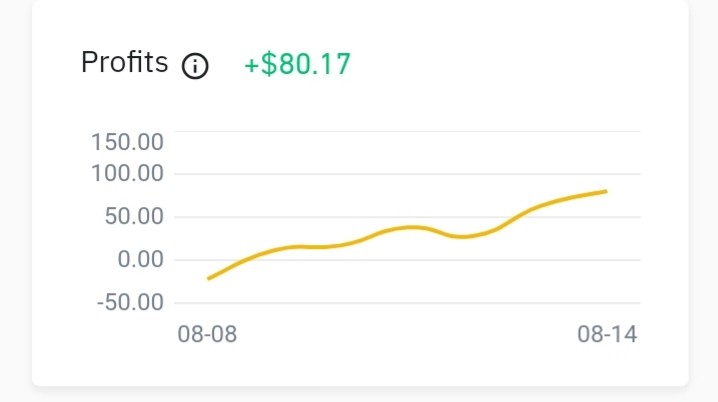This screenshot has width=718, height=402.
Task: Click the final endpoint of the yellow profit line
Action: click(606, 191)
